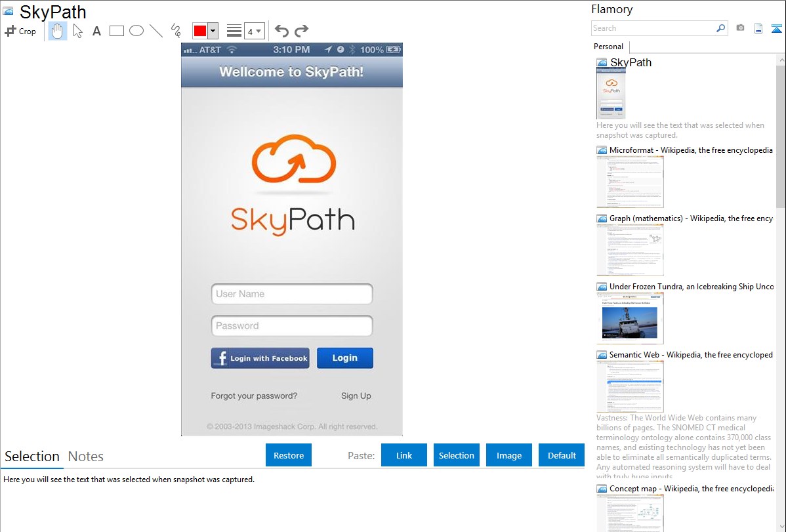Open the line width dropdown showing 4
The width and height of the screenshot is (786, 532).
tap(255, 31)
